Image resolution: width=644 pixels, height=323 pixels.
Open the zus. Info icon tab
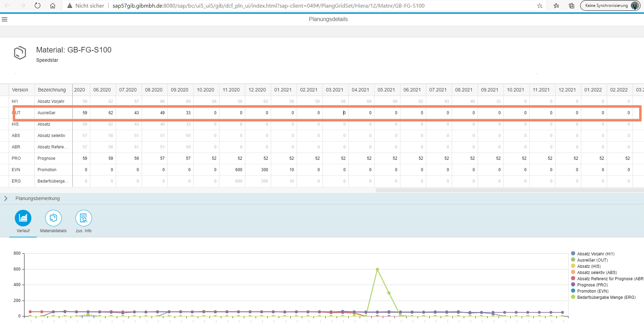tap(83, 218)
